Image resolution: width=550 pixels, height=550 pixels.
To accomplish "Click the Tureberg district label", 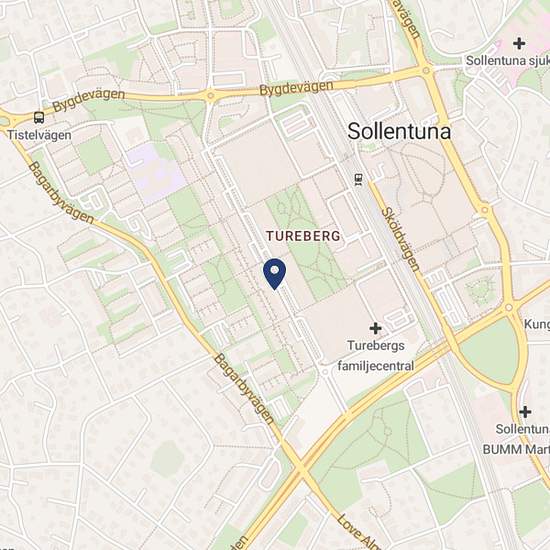I will click(303, 236).
